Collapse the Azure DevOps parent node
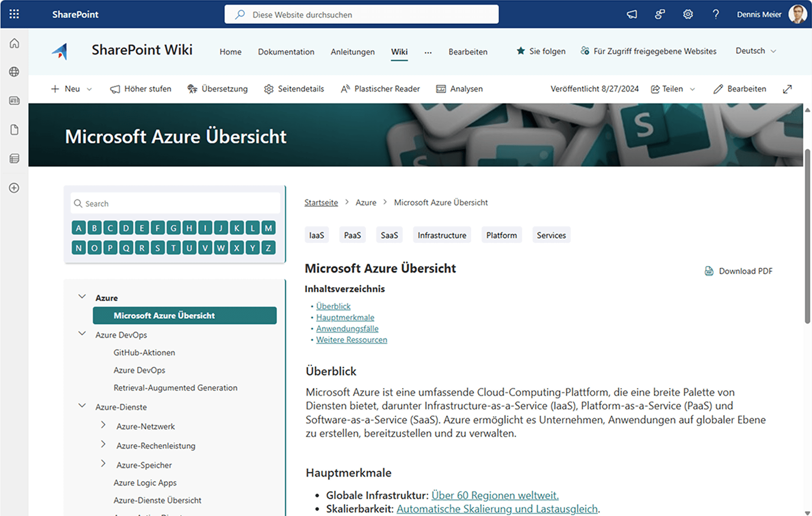Image resolution: width=812 pixels, height=516 pixels. click(82, 334)
